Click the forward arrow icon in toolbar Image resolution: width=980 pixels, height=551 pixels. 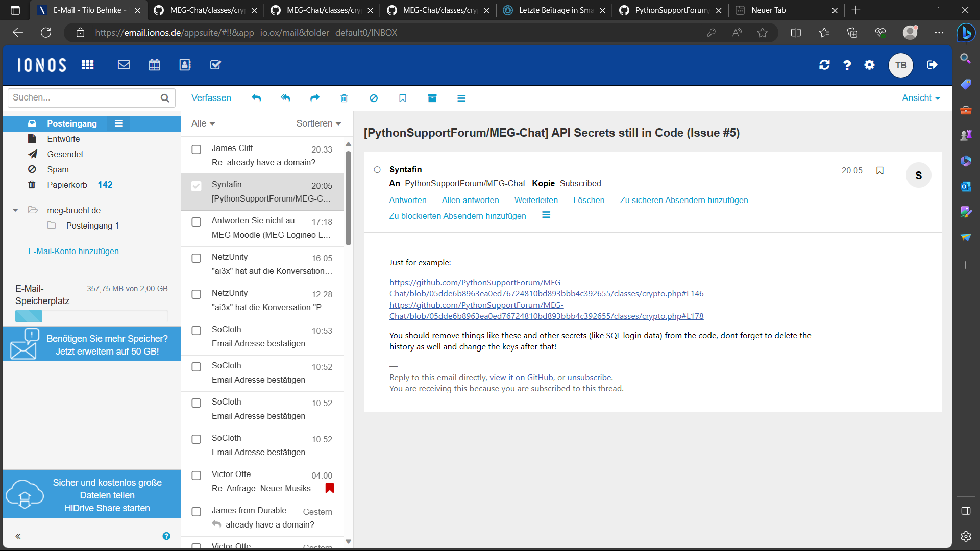pos(315,98)
